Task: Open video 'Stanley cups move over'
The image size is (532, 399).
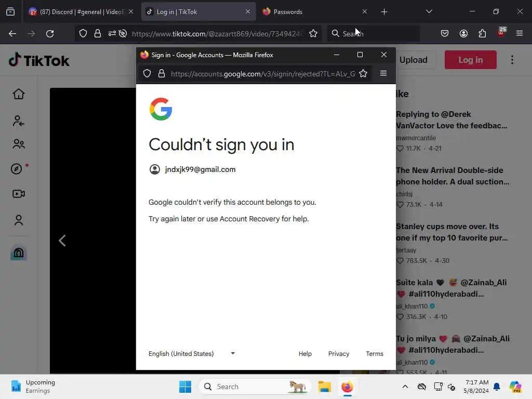Action: 452,232
